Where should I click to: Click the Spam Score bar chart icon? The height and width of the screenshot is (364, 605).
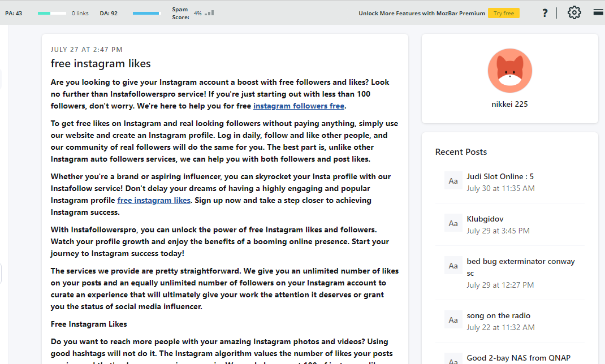coord(209,12)
